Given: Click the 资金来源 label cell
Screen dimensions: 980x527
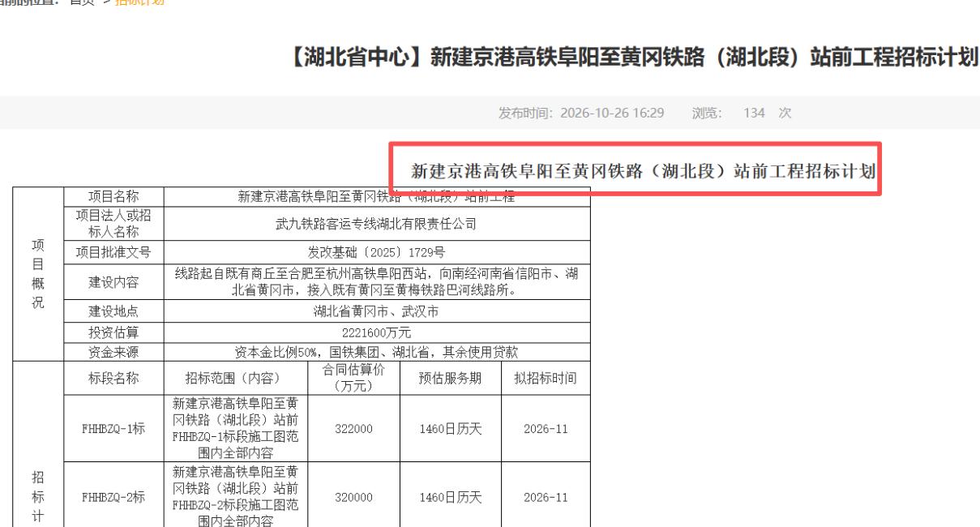Looking at the screenshot, I should click(x=113, y=352).
